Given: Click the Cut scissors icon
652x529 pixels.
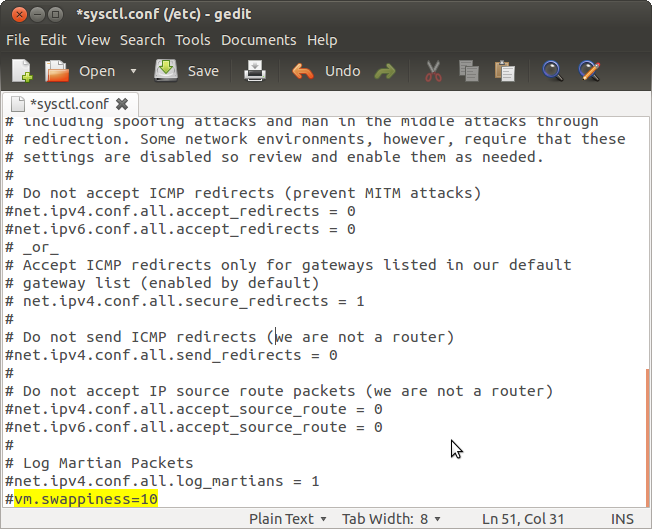Looking at the screenshot, I should (433, 71).
